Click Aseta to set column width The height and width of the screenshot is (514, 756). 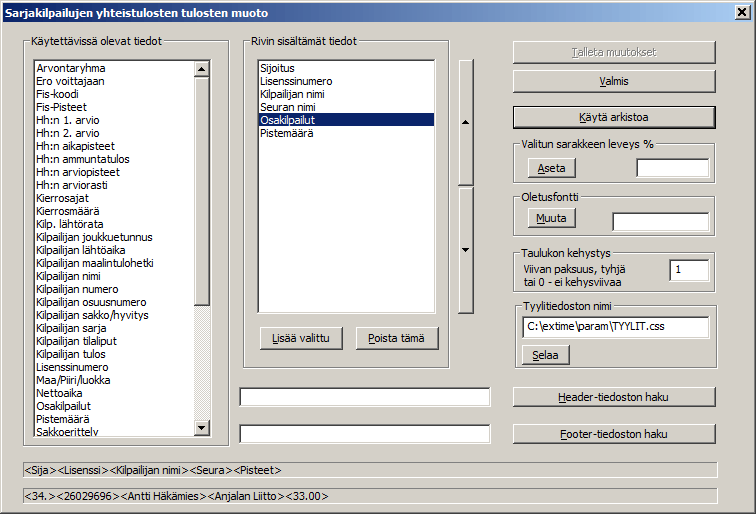[551, 168]
